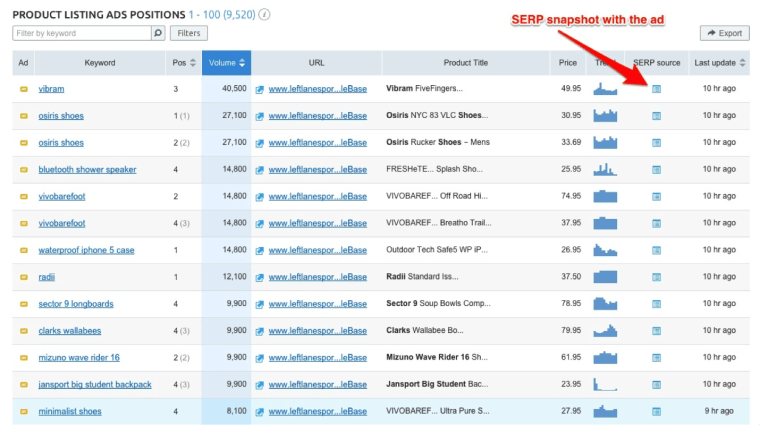Open the info icon beside the positions count
The image size is (760, 425).
tap(264, 15)
